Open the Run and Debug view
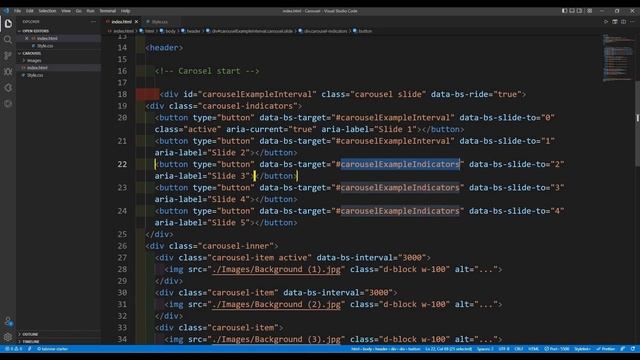Viewport: 640px width, 360px height. (x=8, y=72)
